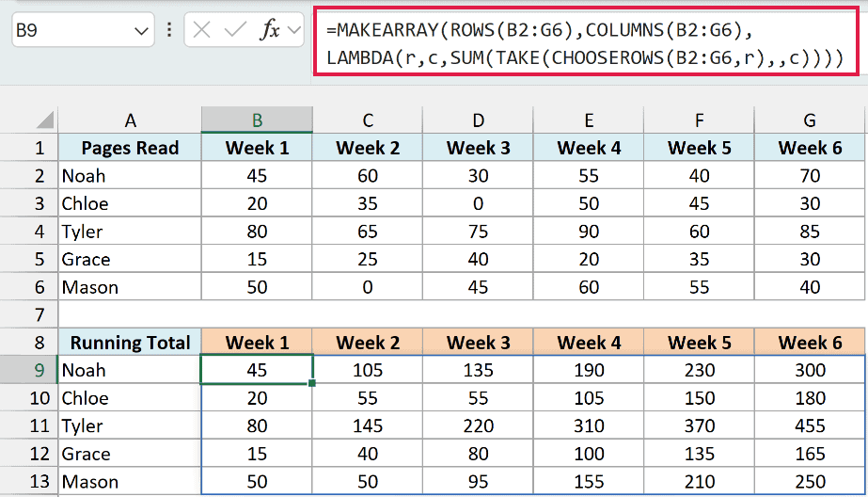Click running total 180 in Chloe row
The height and width of the screenshot is (497, 868).
[810, 398]
